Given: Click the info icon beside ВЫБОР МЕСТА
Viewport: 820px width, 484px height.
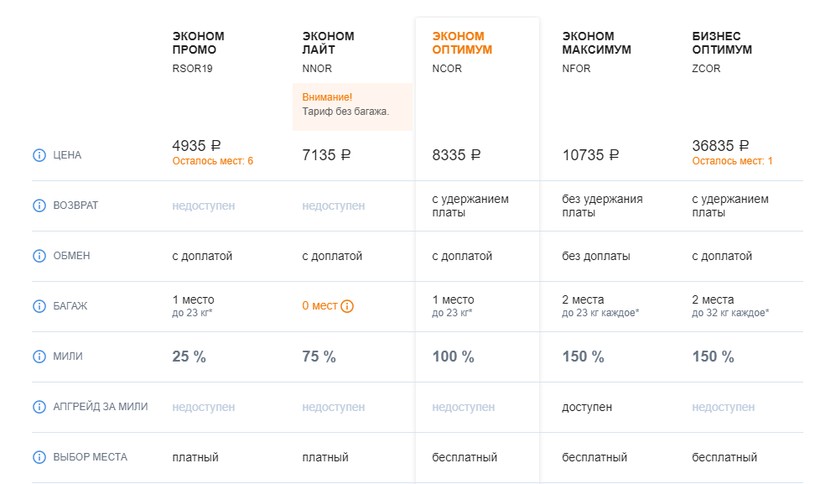Looking at the screenshot, I should click(40, 458).
